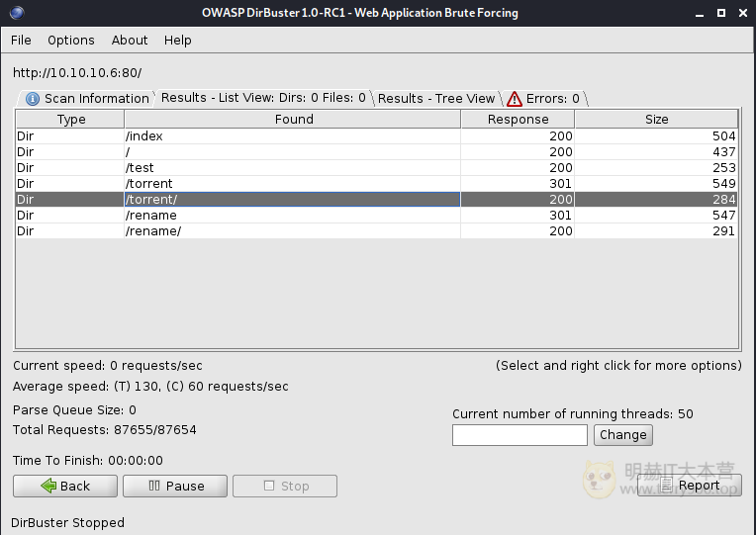This screenshot has height=535, width=756.
Task: Click the Pause button
Action: (175, 486)
